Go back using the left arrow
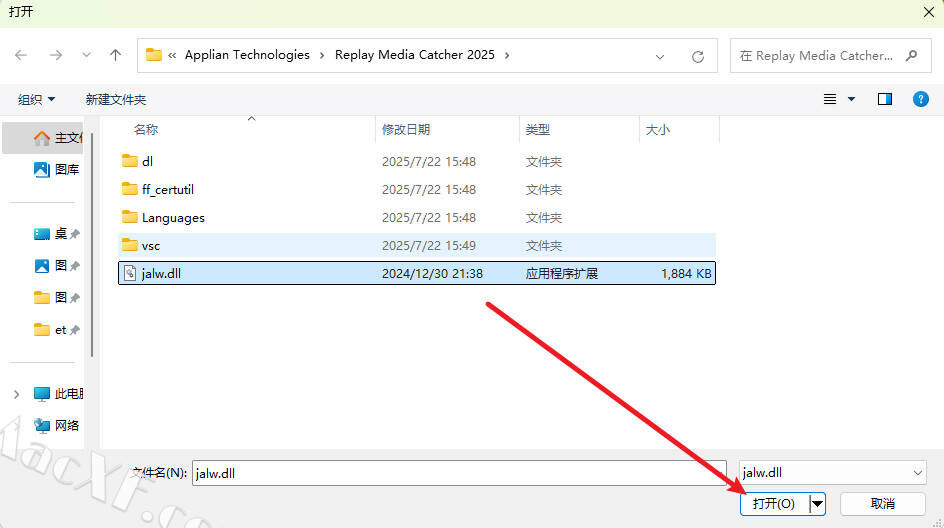Screen dimensions: 944x528 pos(21,55)
